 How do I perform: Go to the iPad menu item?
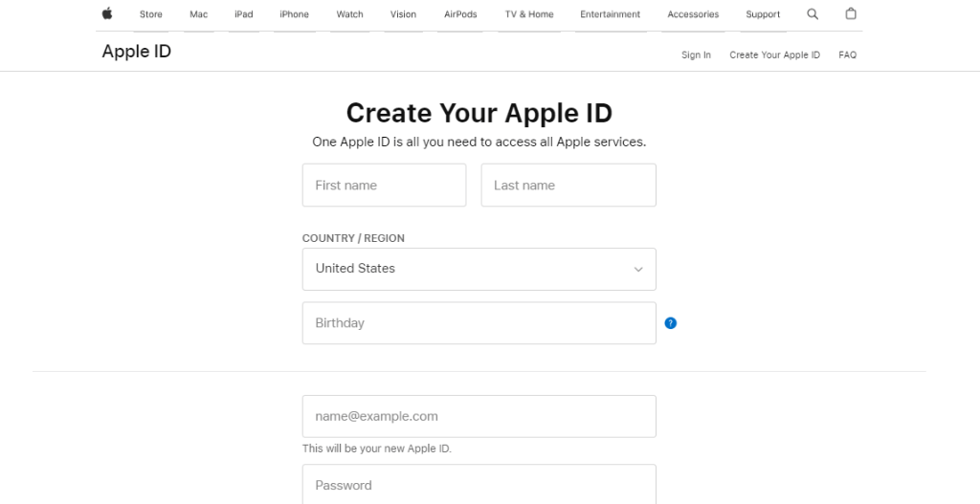(x=244, y=14)
